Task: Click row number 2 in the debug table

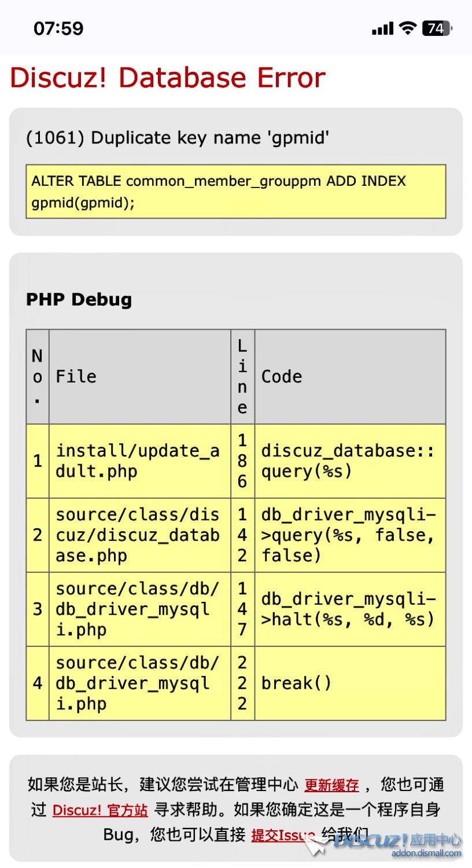Action: click(x=38, y=535)
